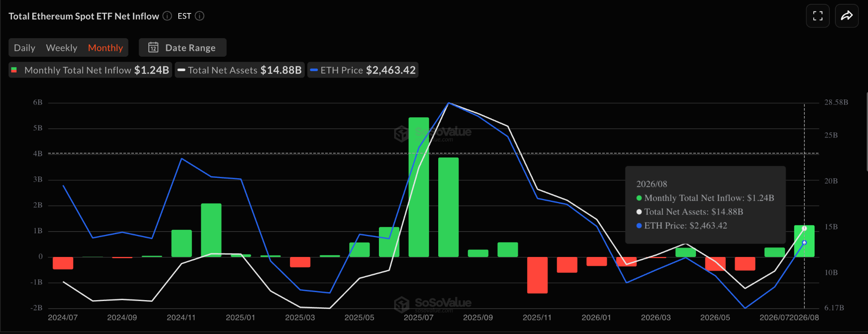868x334 pixels.
Task: Click red-green swatch of Net Inflow legend
Action: [14, 70]
